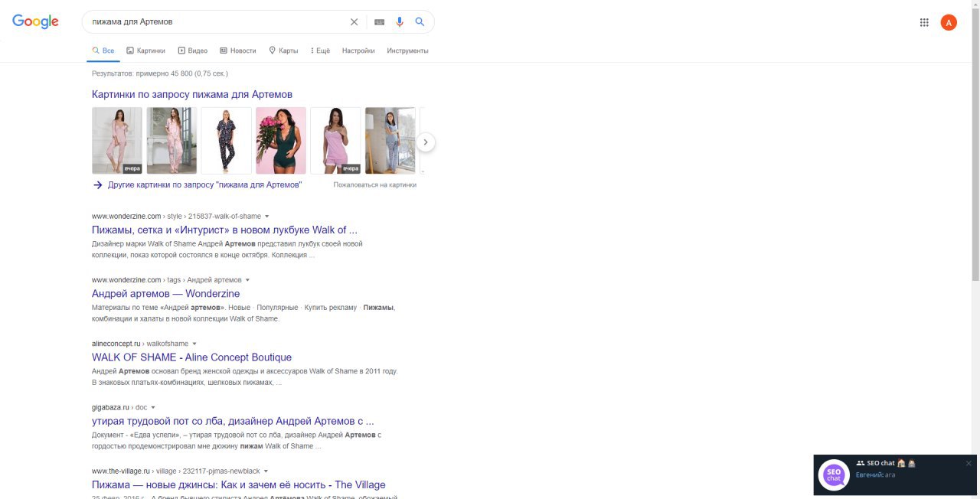Open dark patterned pajama thumbnail
Screen dimensions: 980x499
227,141
